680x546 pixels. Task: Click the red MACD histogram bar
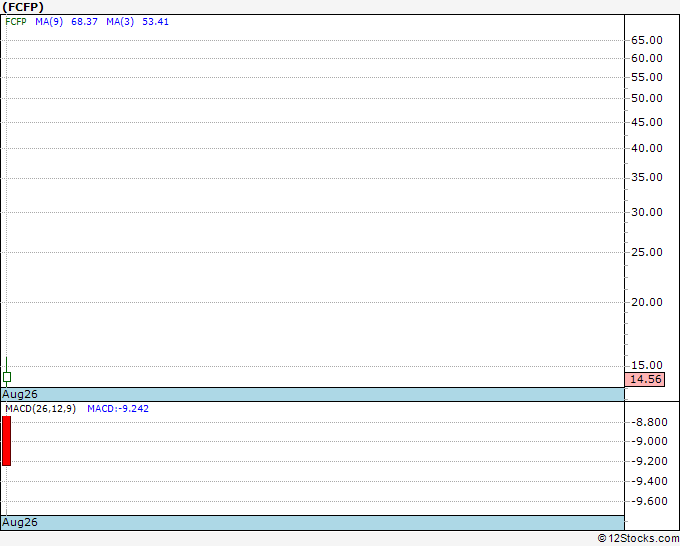pos(7,441)
